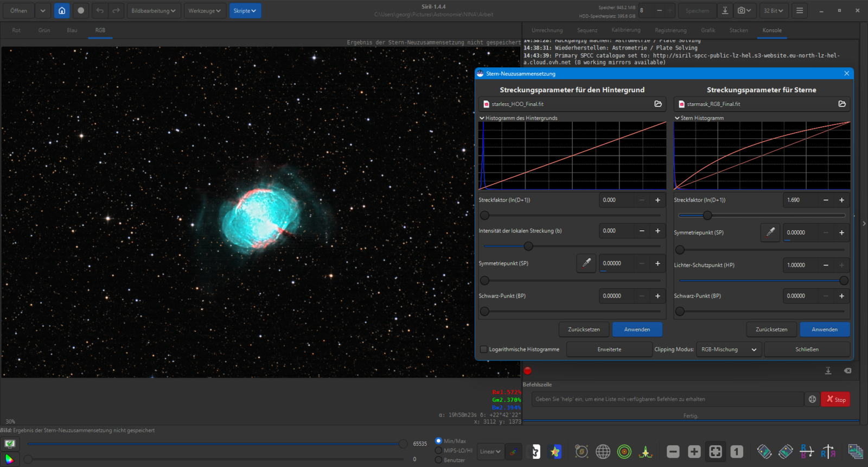The width and height of the screenshot is (868, 467).
Task: Switch to the Grün channel tab
Action: (x=44, y=30)
